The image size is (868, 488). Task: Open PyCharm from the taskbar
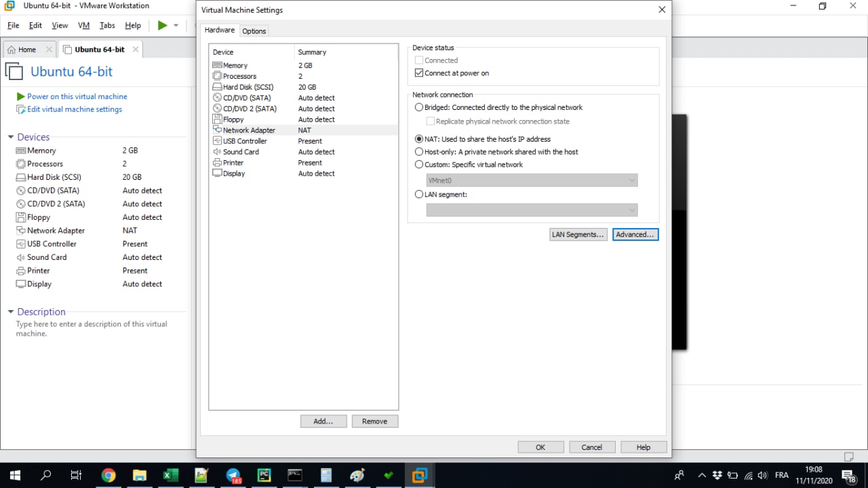(x=264, y=475)
